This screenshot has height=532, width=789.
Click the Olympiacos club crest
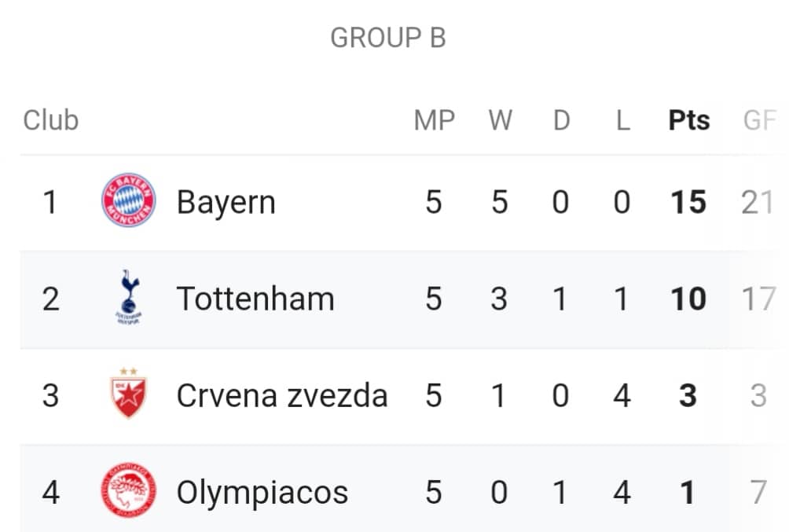pyautogui.click(x=129, y=490)
